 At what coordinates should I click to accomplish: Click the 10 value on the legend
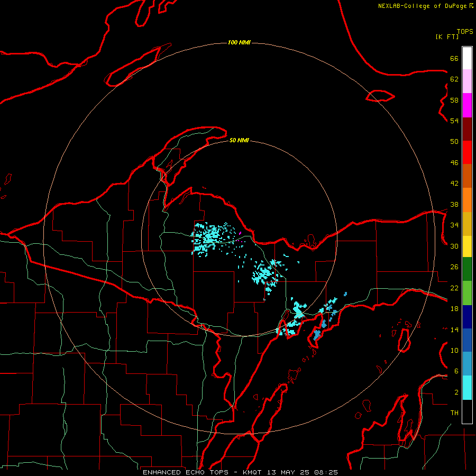[454, 350]
